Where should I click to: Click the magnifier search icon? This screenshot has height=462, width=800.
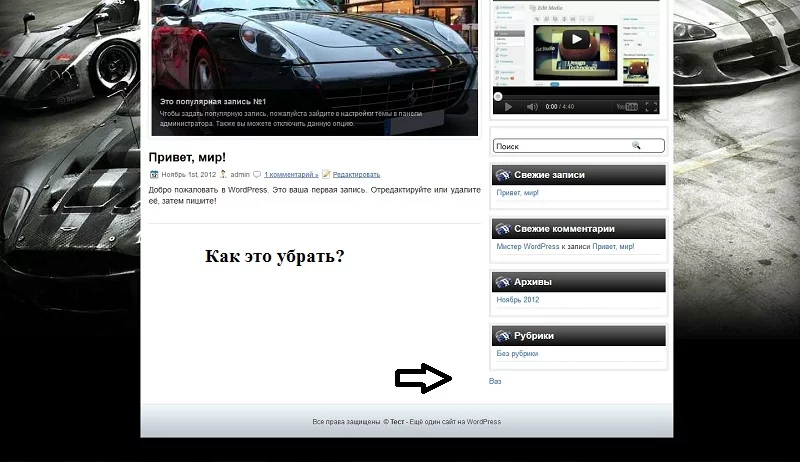click(636, 145)
